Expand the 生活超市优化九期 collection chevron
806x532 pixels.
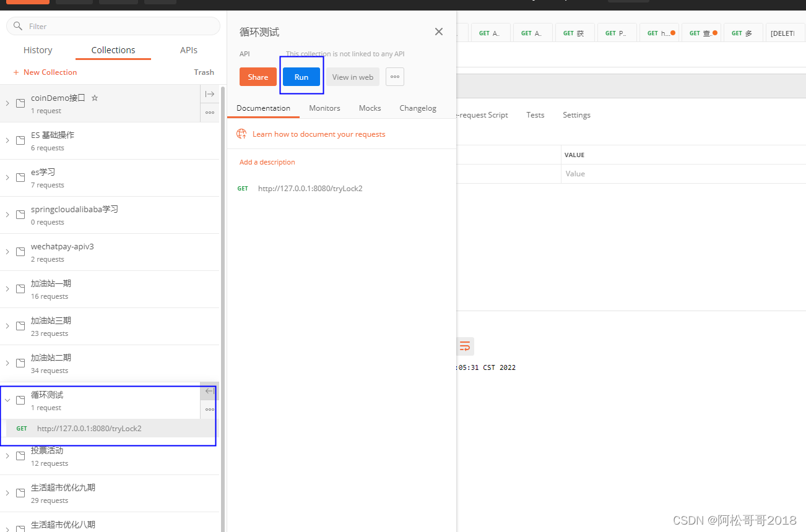point(7,493)
